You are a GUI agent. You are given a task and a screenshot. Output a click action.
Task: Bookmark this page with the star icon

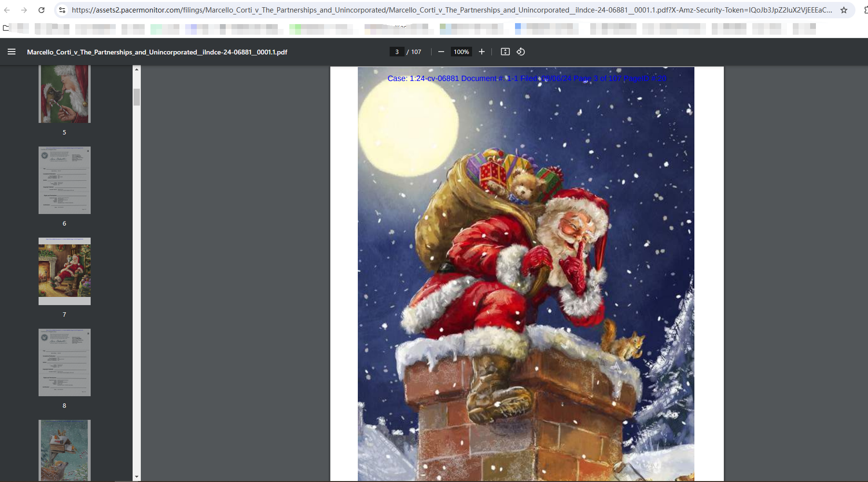pyautogui.click(x=844, y=10)
